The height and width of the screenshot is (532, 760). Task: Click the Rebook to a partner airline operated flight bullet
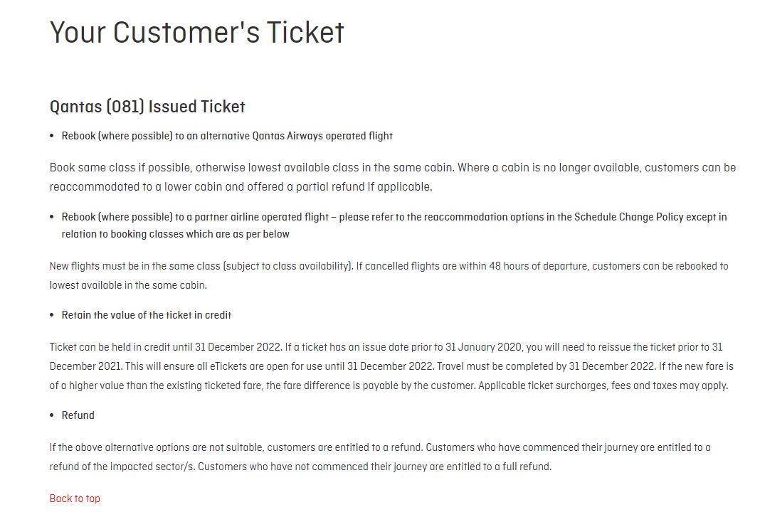(394, 225)
